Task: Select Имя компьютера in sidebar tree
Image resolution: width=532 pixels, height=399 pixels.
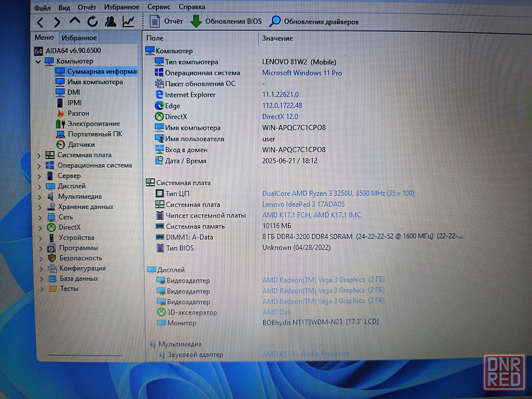Action: click(x=89, y=82)
